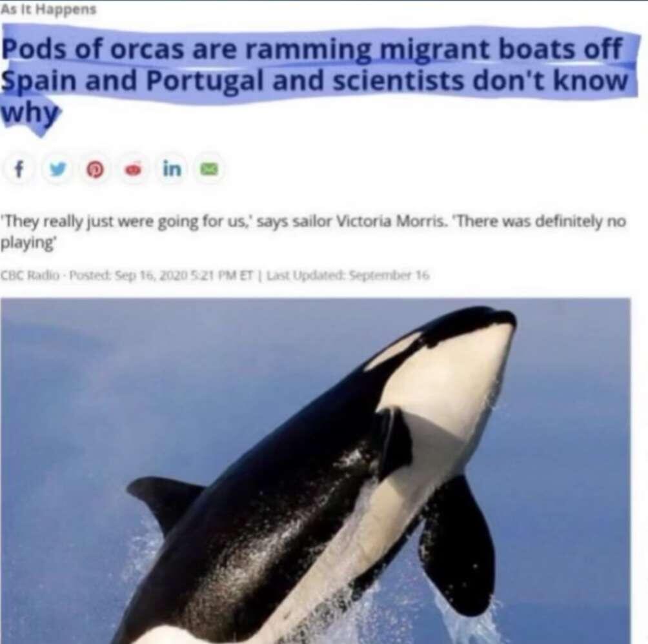Click the 'They really just were going for us' quote
The width and height of the screenshot is (648, 644).
(127, 222)
